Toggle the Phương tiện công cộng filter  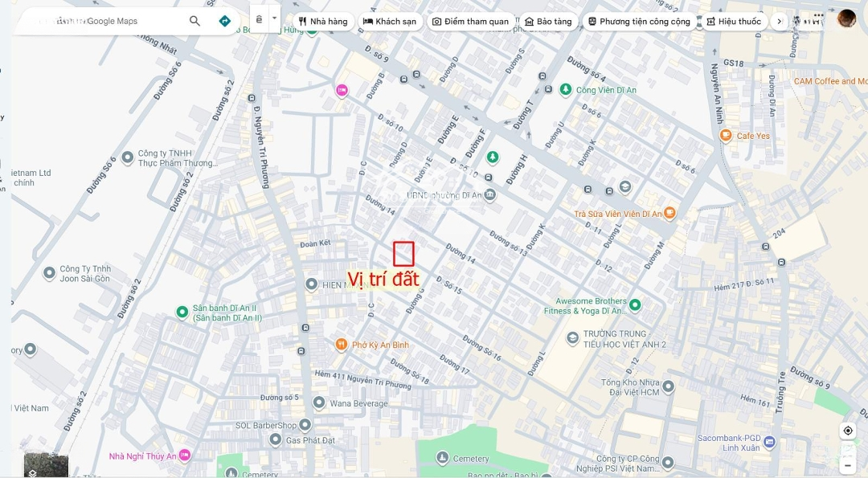pyautogui.click(x=640, y=22)
